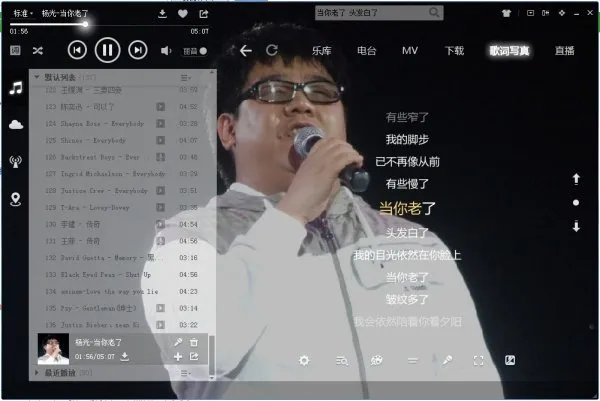Reset lyric offset with the dot button
This screenshot has height=401, width=600.
tap(576, 202)
